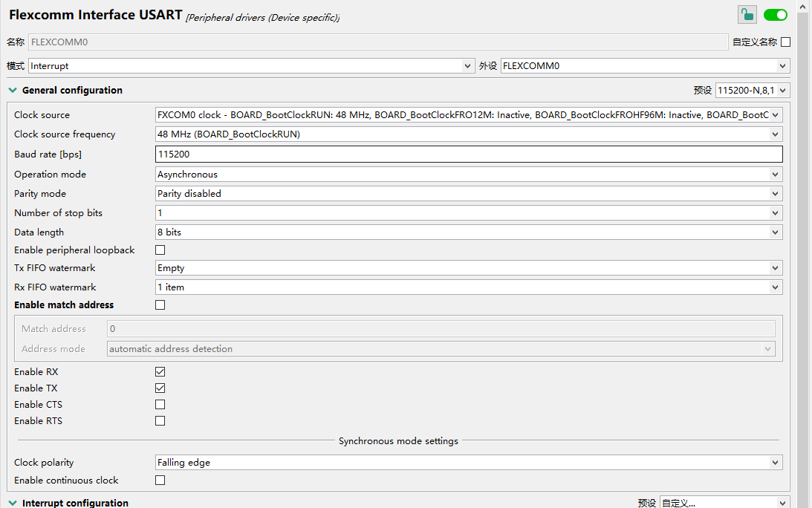Open the Operation mode Asynchronous dropdown

(469, 175)
